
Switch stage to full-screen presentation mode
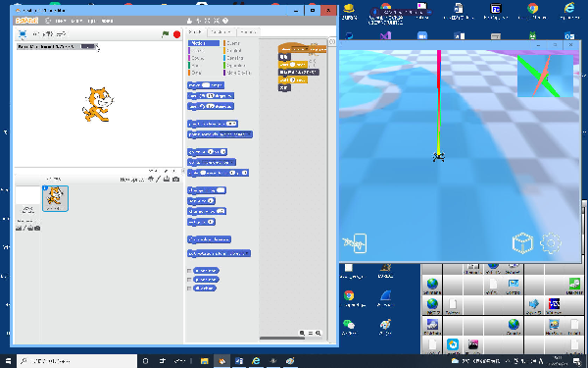click(x=23, y=34)
